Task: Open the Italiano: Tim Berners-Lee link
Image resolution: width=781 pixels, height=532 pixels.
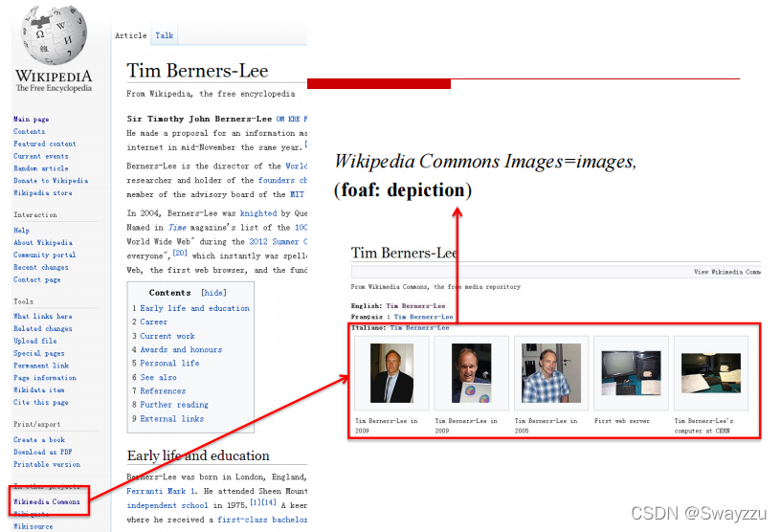Action: (419, 328)
